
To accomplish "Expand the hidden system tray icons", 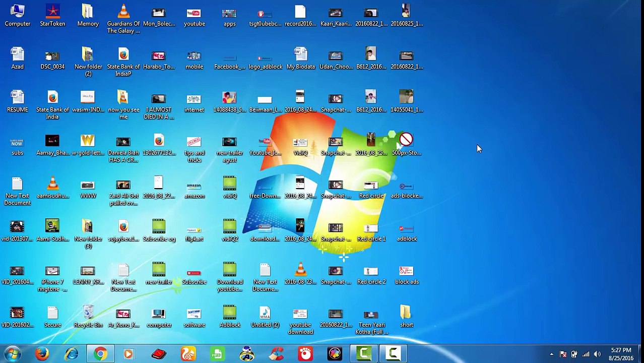I will click(551, 354).
